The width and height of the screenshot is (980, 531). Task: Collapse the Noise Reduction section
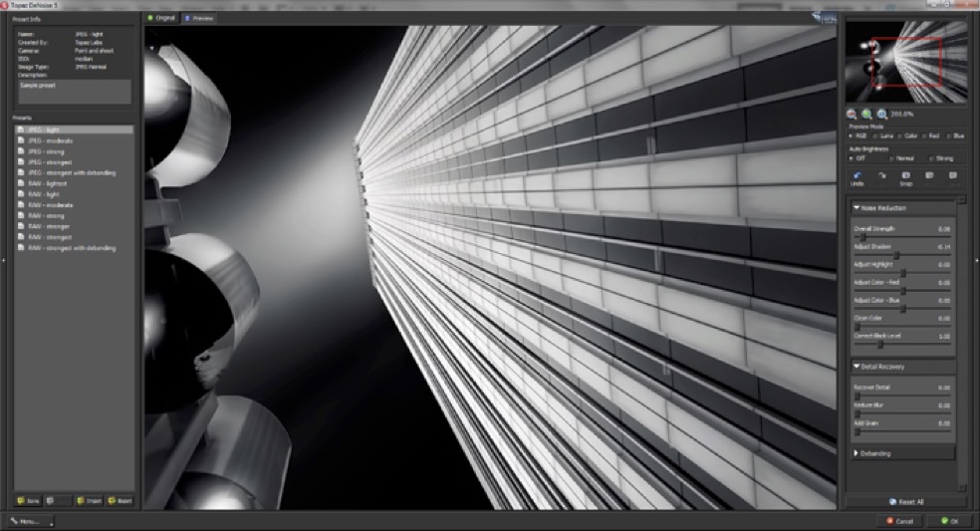[x=856, y=208]
